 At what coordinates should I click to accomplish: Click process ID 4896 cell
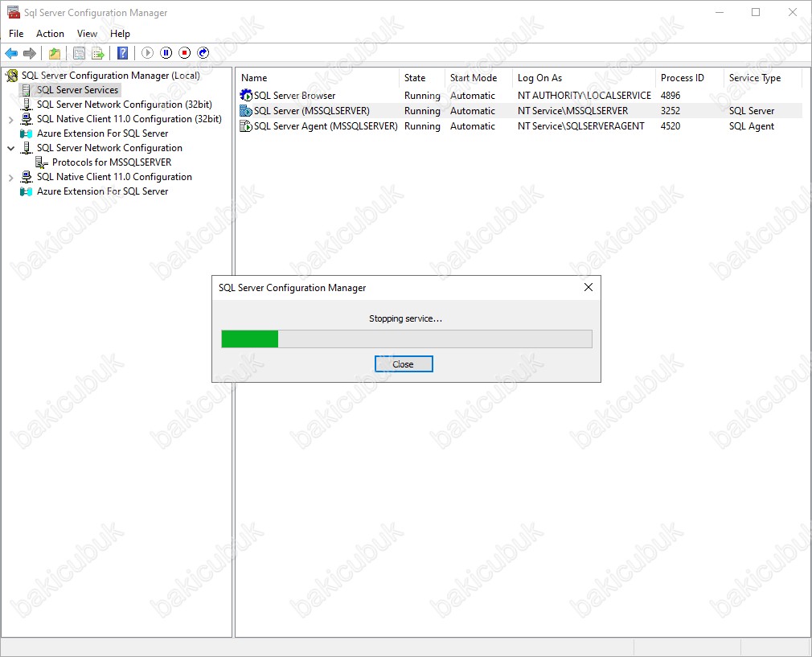[x=671, y=96]
